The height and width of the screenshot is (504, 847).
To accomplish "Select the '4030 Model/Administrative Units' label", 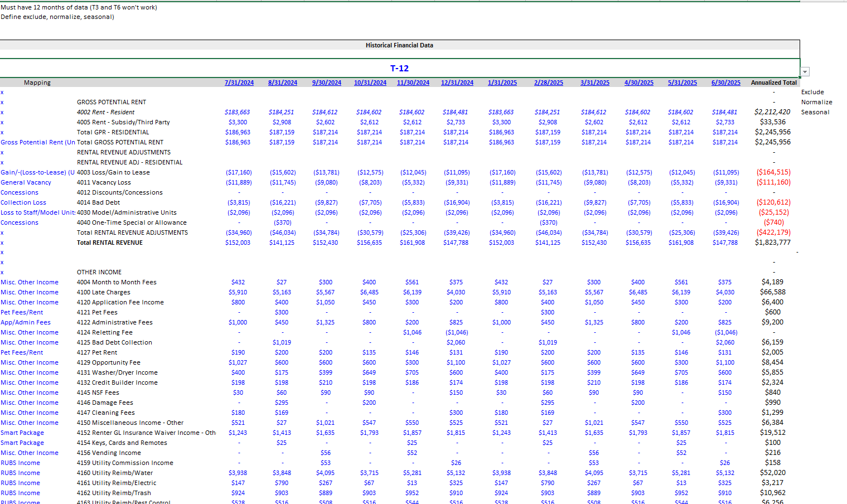I will [x=127, y=212].
